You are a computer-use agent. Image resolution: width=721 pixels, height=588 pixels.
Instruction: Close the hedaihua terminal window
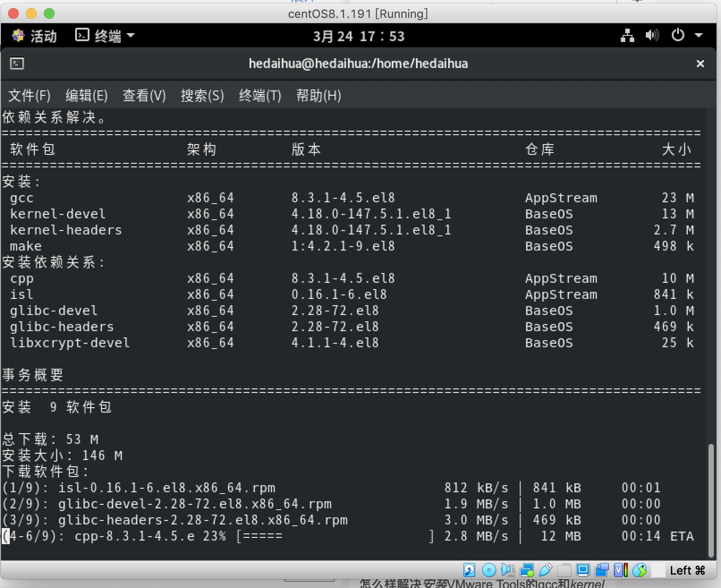click(x=700, y=64)
